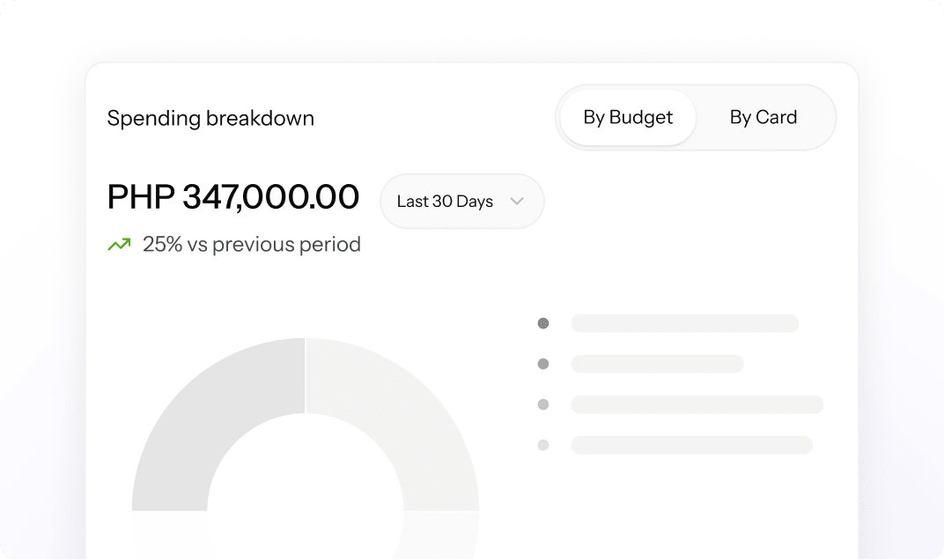This screenshot has width=944, height=560.
Task: Open the Last 30 Days period dropdown
Action: coord(461,202)
